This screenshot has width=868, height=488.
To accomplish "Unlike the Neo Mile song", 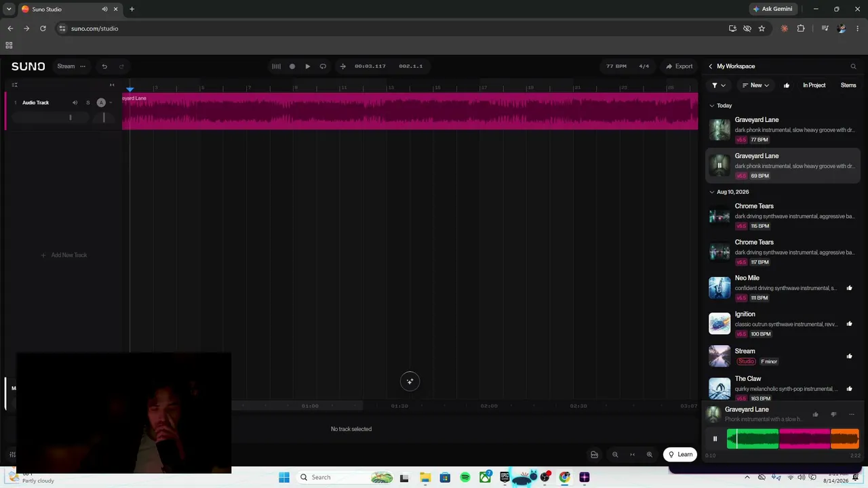I will click(x=850, y=288).
